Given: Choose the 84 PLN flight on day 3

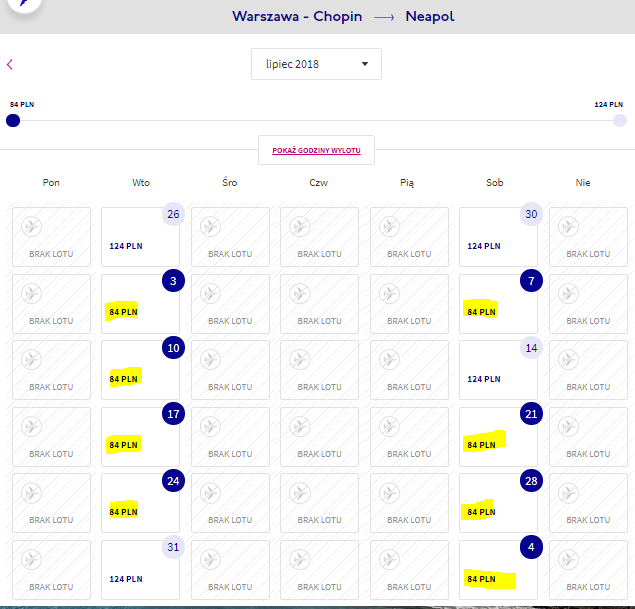Looking at the screenshot, I should (x=140, y=304).
